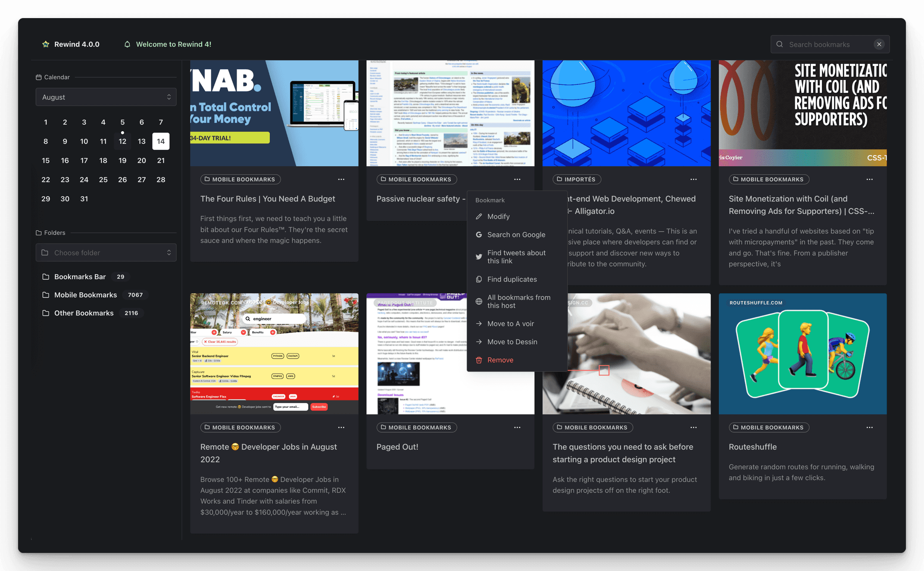The width and height of the screenshot is (924, 571).
Task: Select Remove from the context menu
Action: [x=500, y=359]
